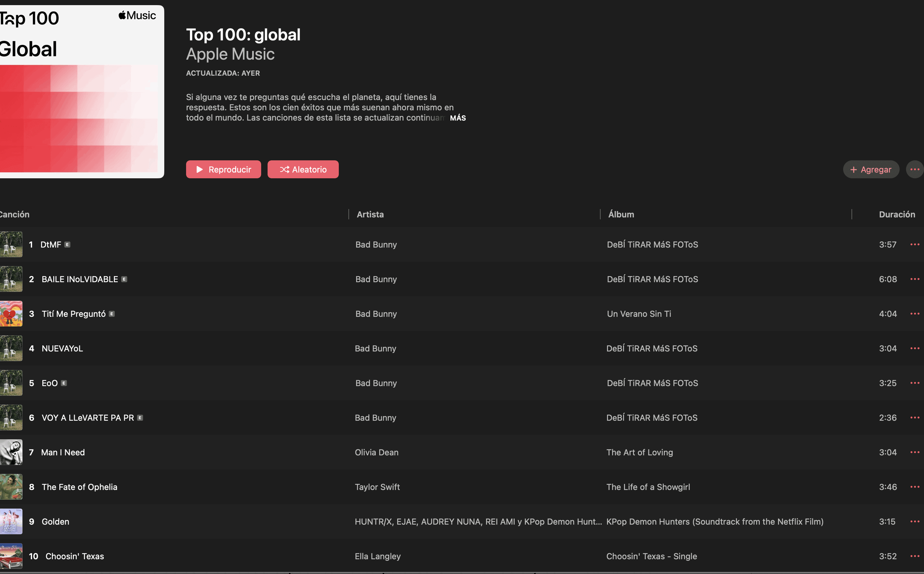Click the Apple Music curator link
Screen dimensions: 924x574
230,54
